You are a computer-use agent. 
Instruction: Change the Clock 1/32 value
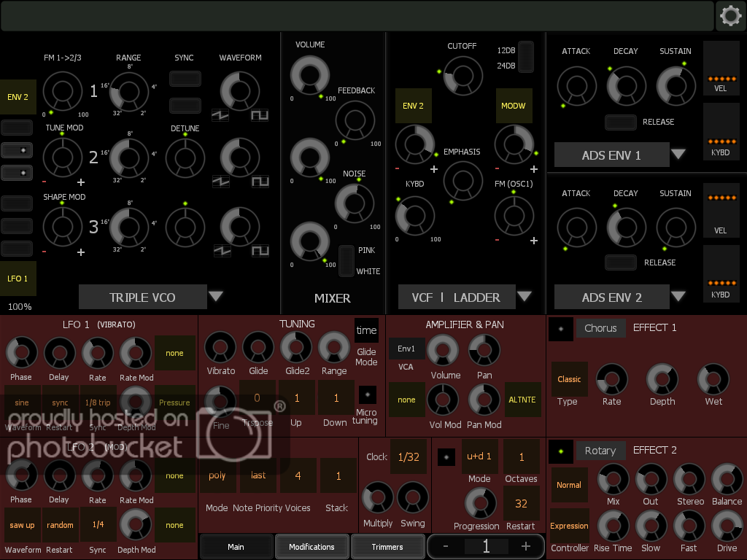pos(409,456)
